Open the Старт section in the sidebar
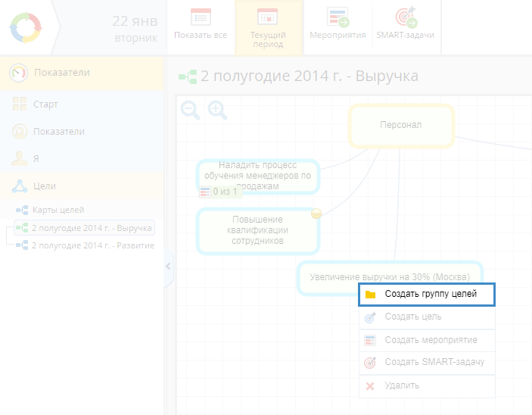This screenshot has width=532, height=415. point(45,105)
